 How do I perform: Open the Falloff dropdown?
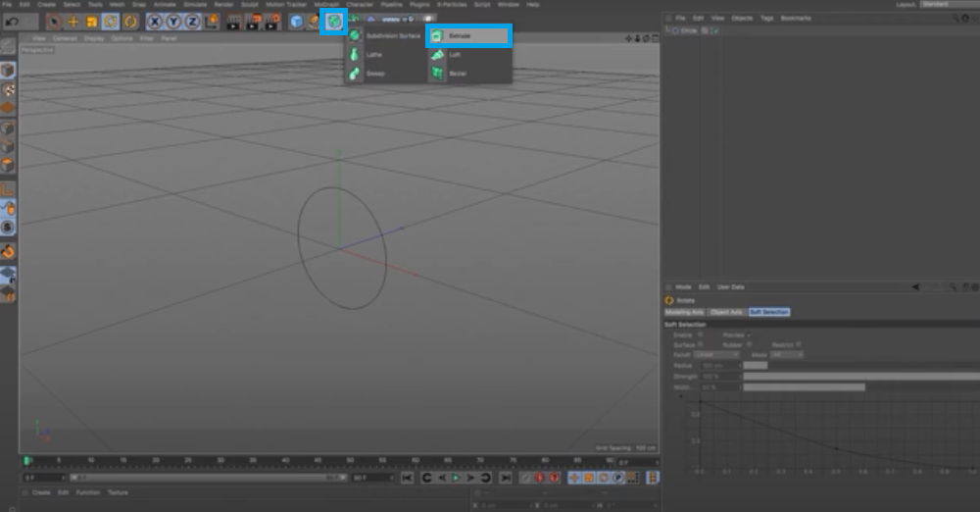[x=716, y=355]
